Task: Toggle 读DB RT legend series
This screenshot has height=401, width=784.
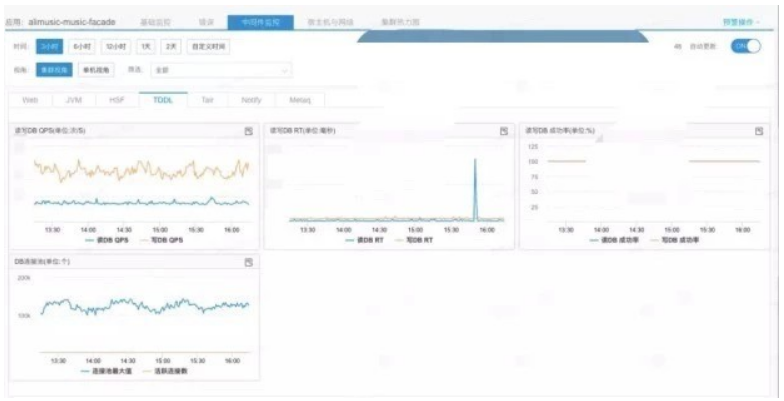Action: 364,240
